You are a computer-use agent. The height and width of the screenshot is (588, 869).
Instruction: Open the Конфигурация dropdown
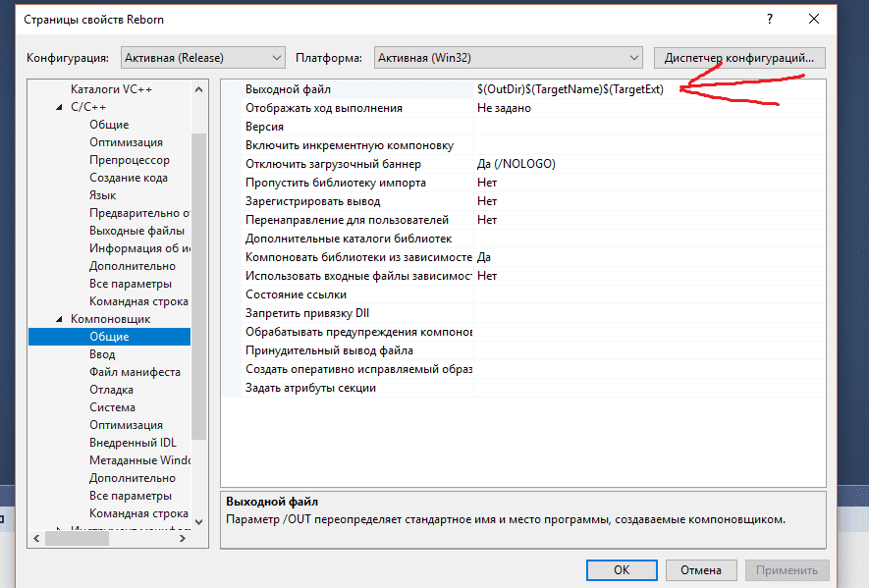(202, 58)
